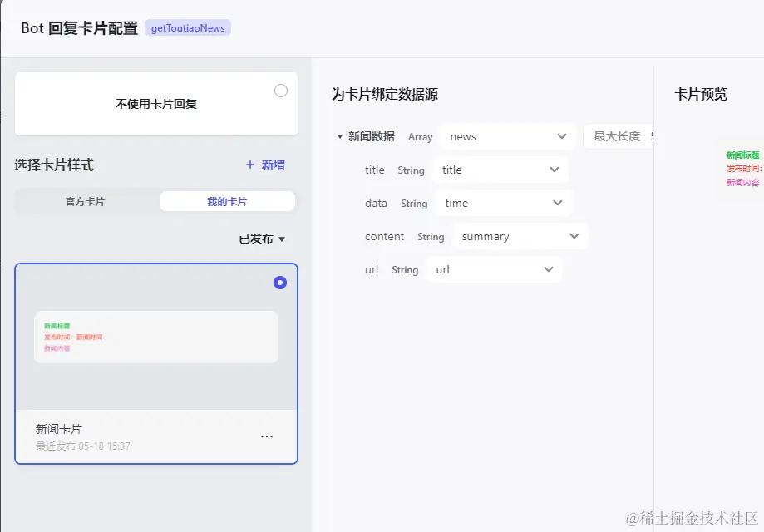Click the 新闻卡片 preview thumbnail

[x=156, y=337]
